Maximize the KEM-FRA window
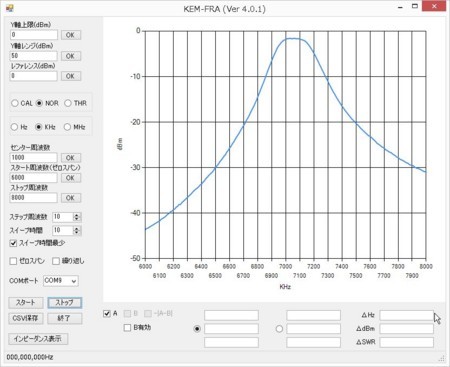Viewport: 450px width, 367px height. point(415,6)
